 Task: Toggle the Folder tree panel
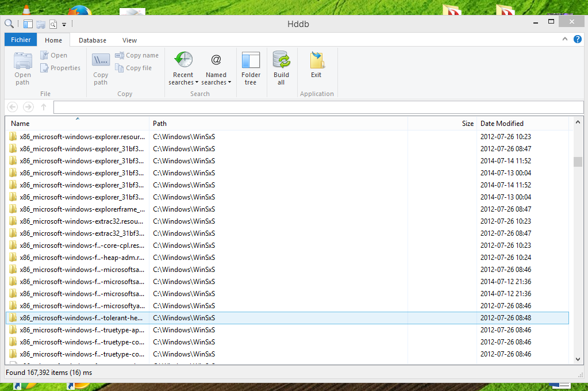[251, 68]
